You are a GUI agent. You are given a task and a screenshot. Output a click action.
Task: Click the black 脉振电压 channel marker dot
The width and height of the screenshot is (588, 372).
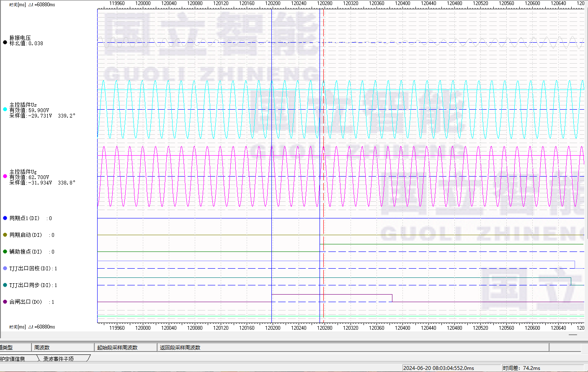tap(5, 42)
